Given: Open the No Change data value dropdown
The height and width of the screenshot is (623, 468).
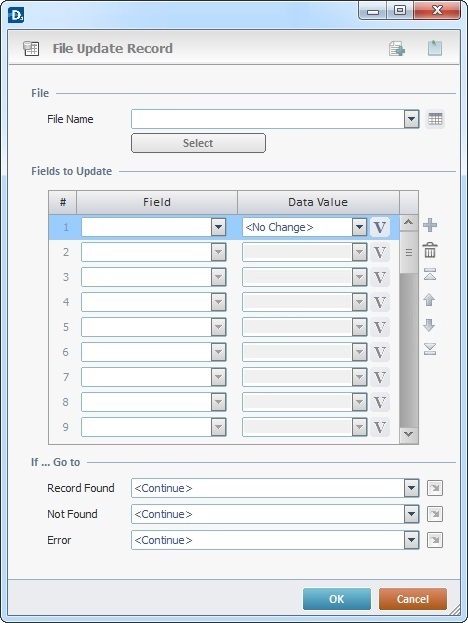Looking at the screenshot, I should click(x=359, y=227).
